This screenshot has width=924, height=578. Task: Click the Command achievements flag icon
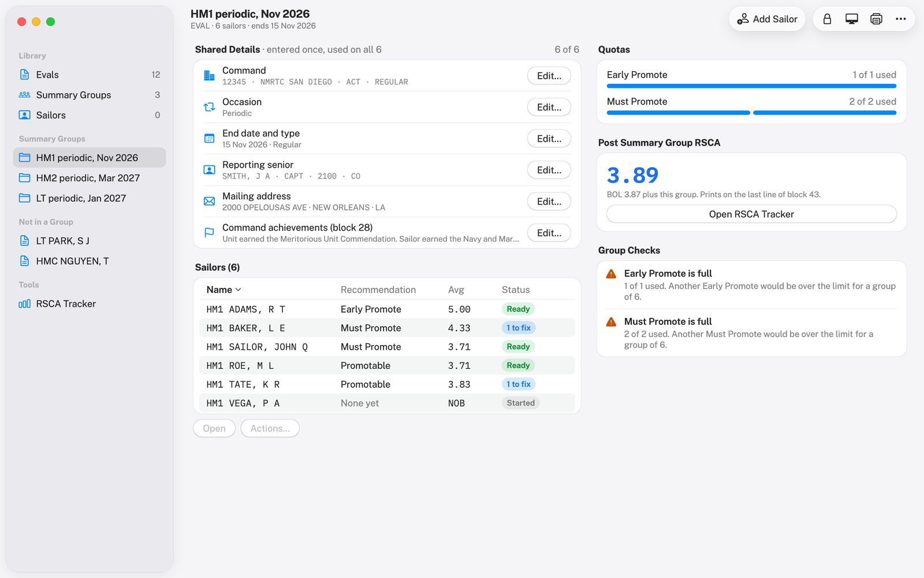click(209, 233)
